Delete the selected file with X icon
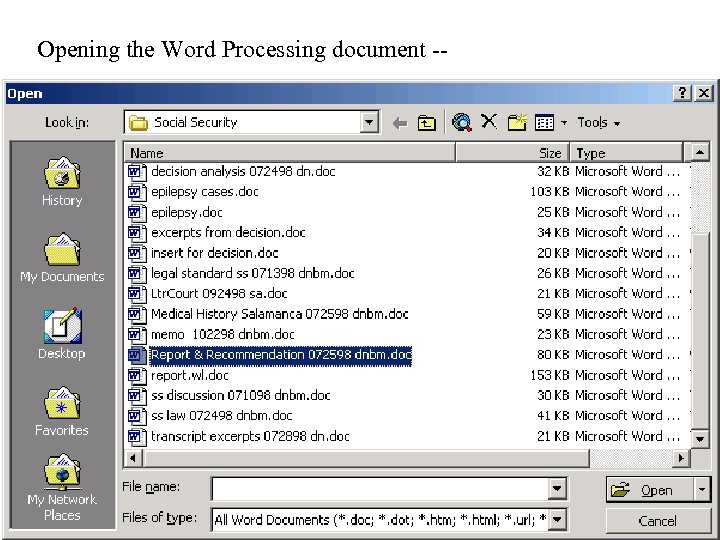This screenshot has height=540, width=720. (x=489, y=122)
